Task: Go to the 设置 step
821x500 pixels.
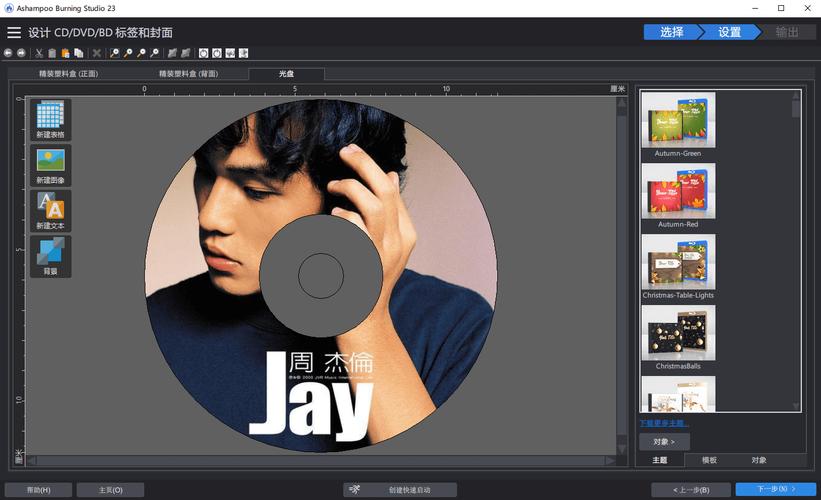Action: (729, 32)
